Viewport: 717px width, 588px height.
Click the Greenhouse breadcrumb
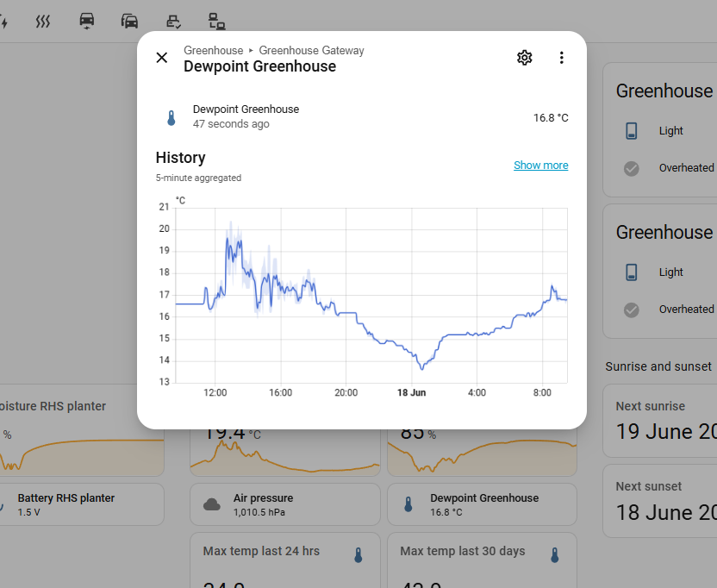click(214, 50)
